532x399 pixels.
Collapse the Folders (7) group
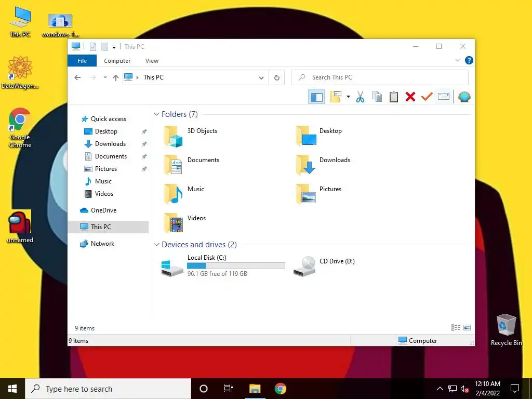156,114
